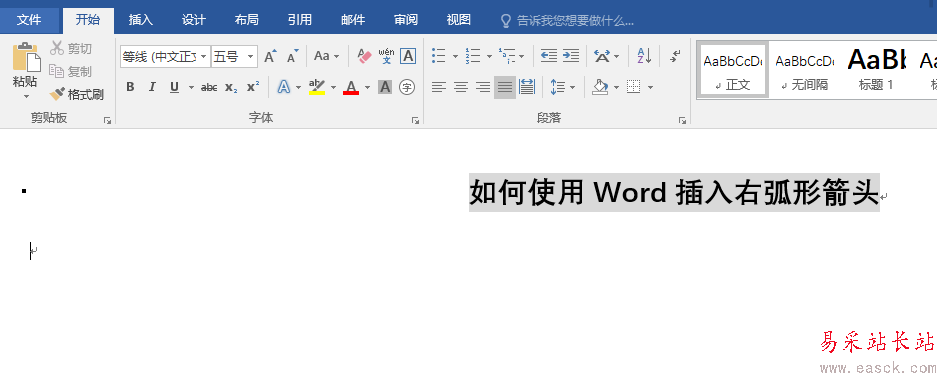This screenshot has width=937, height=383.
Task: Click the multilevel list icon
Action: [506, 57]
